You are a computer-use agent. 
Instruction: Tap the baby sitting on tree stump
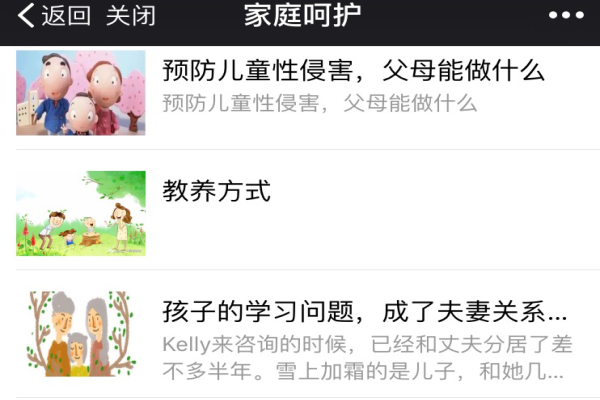tap(90, 231)
